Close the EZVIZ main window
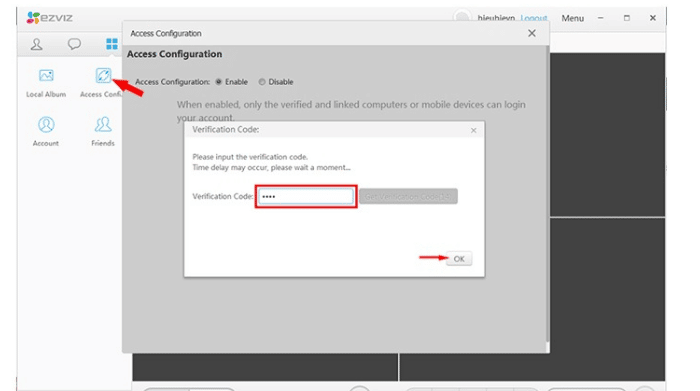700x391 pixels. pos(653,18)
